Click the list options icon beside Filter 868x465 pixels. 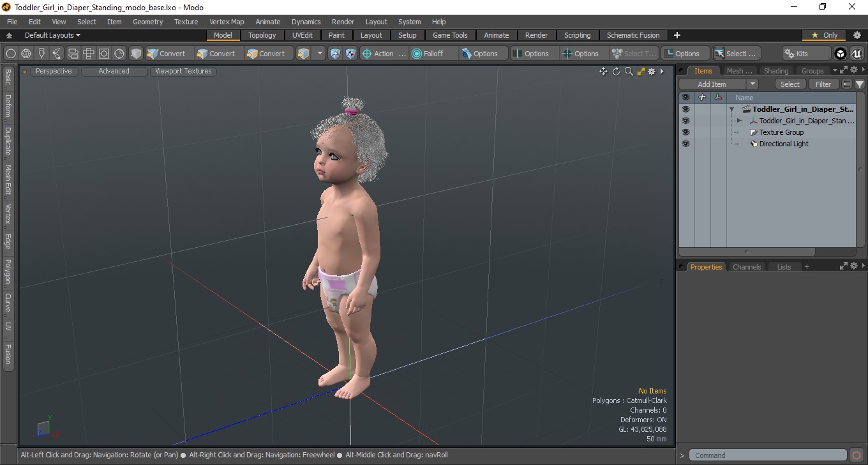point(847,84)
